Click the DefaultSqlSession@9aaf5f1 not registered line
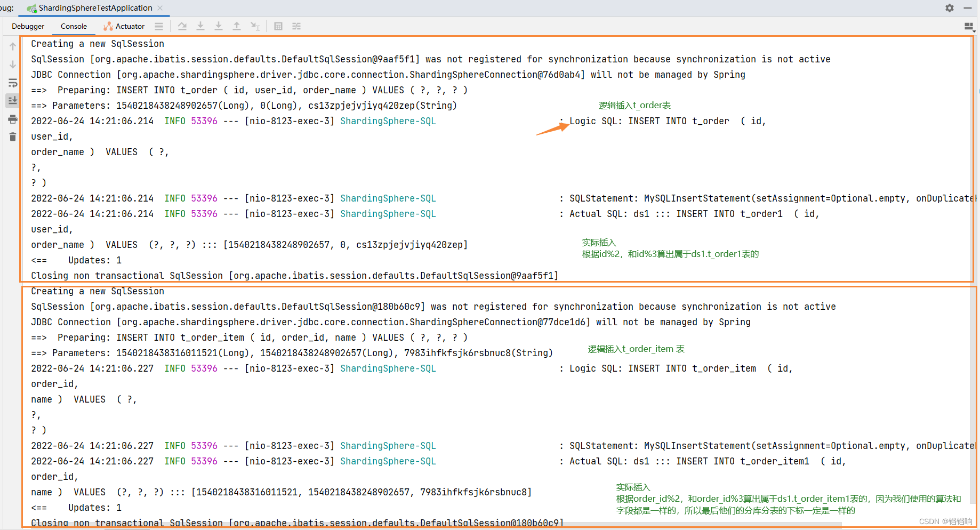 coord(431,59)
